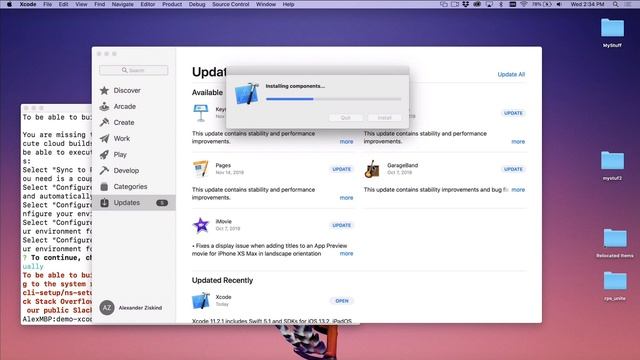
Task: Click Update button at top right column
Action: tap(513, 113)
